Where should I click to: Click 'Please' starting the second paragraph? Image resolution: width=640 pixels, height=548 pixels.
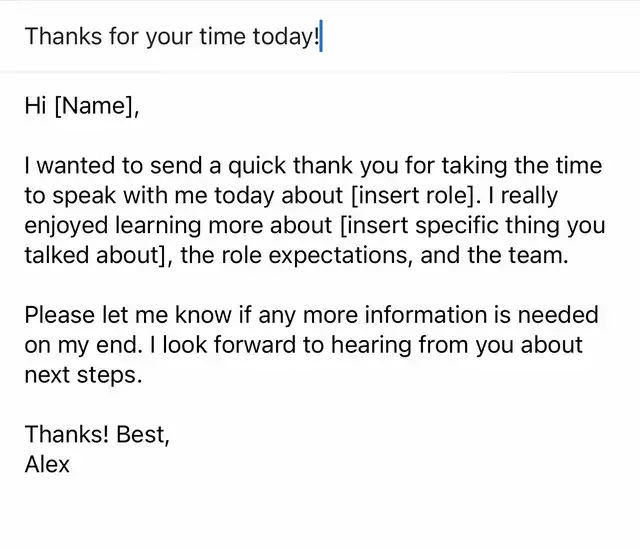pyautogui.click(x=59, y=316)
